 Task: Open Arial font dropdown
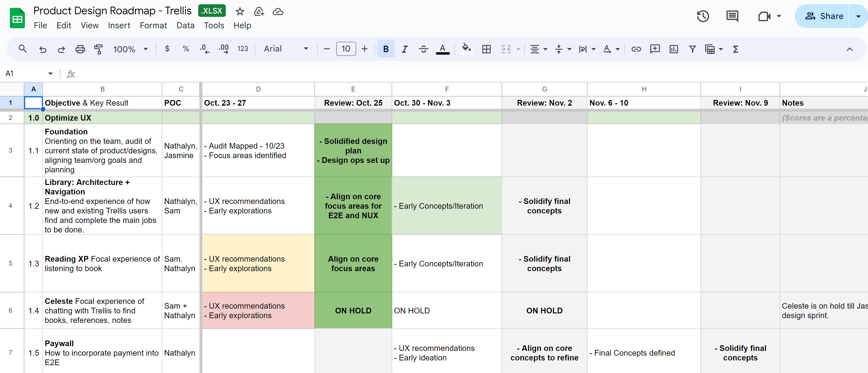click(x=286, y=49)
